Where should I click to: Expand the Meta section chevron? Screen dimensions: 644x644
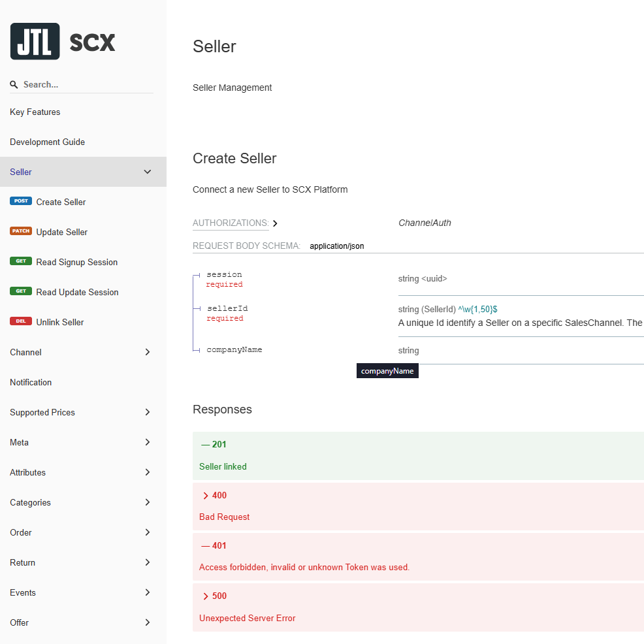[x=148, y=442]
